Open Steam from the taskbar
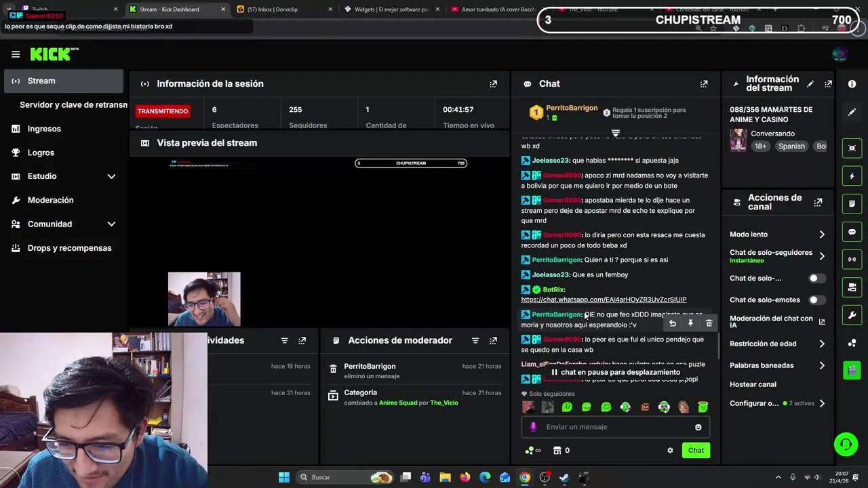Image resolution: width=868 pixels, height=488 pixels. 564,478
